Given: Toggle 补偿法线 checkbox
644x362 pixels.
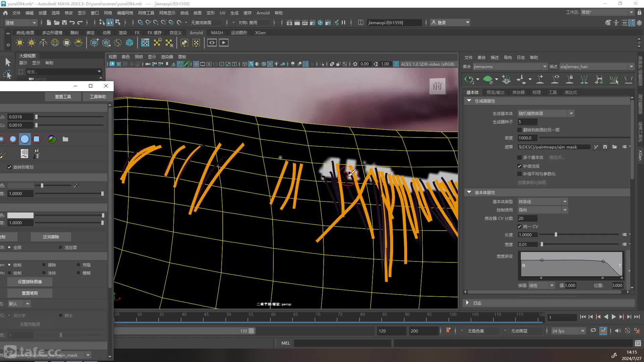Looking at the screenshot, I should [519, 166].
